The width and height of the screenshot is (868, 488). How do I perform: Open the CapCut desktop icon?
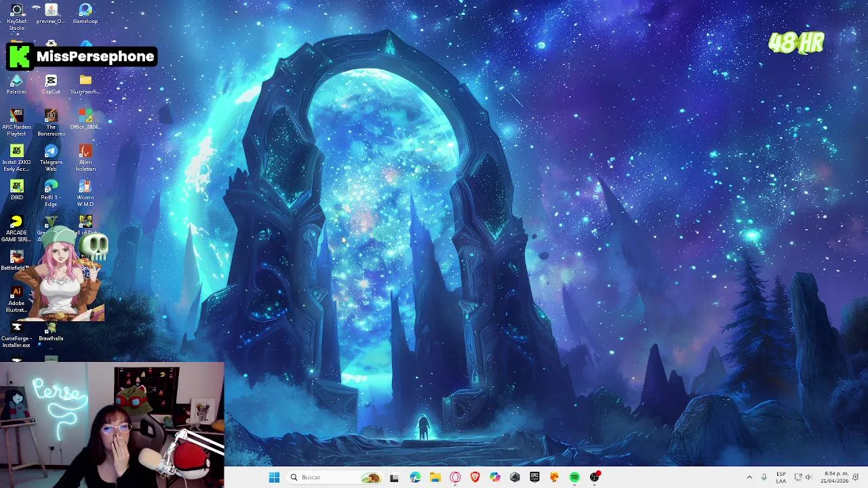(51, 85)
